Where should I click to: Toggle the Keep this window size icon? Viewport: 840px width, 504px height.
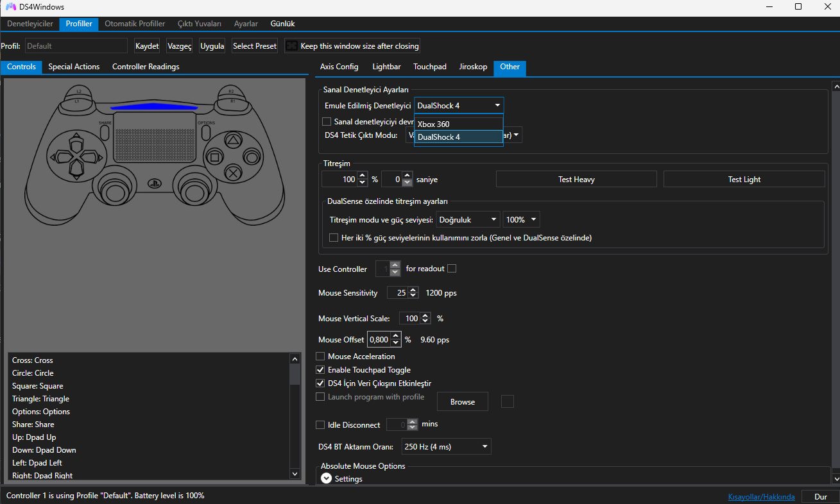coord(292,46)
